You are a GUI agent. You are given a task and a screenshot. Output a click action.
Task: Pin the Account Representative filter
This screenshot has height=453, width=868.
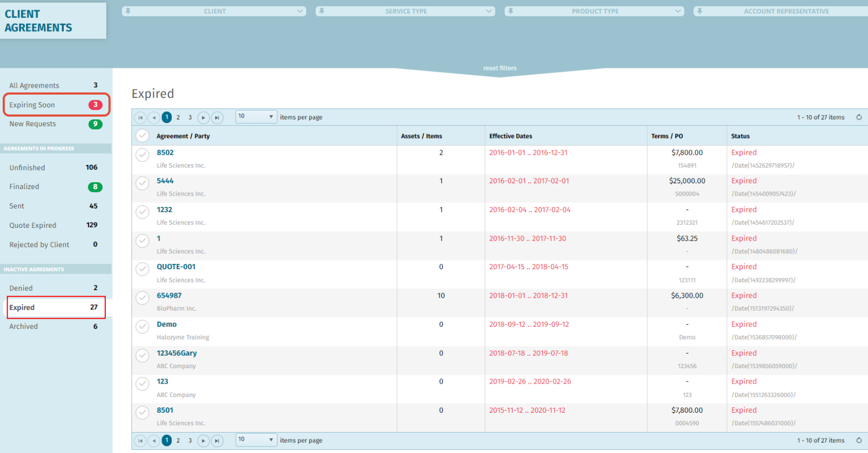tap(699, 11)
